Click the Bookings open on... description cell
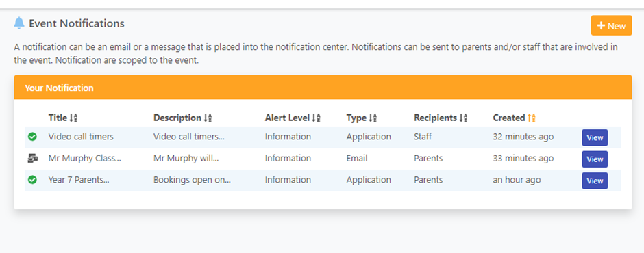 (x=193, y=180)
